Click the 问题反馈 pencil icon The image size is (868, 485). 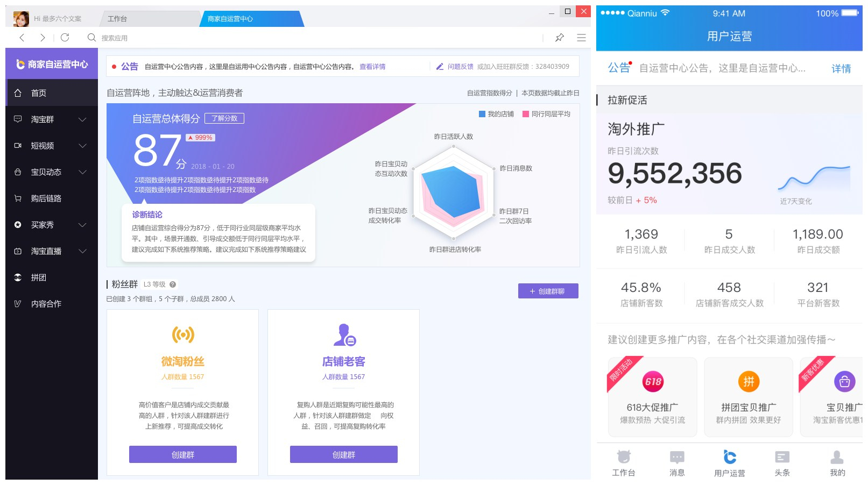point(440,66)
